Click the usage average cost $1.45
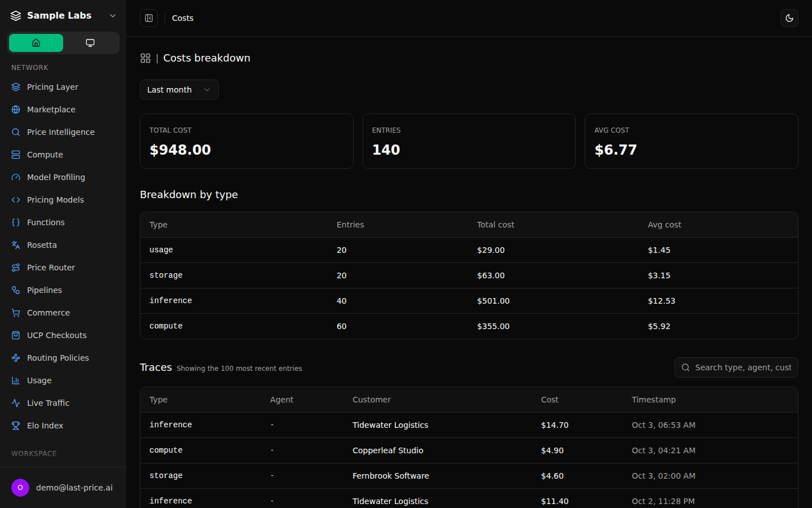 point(659,250)
